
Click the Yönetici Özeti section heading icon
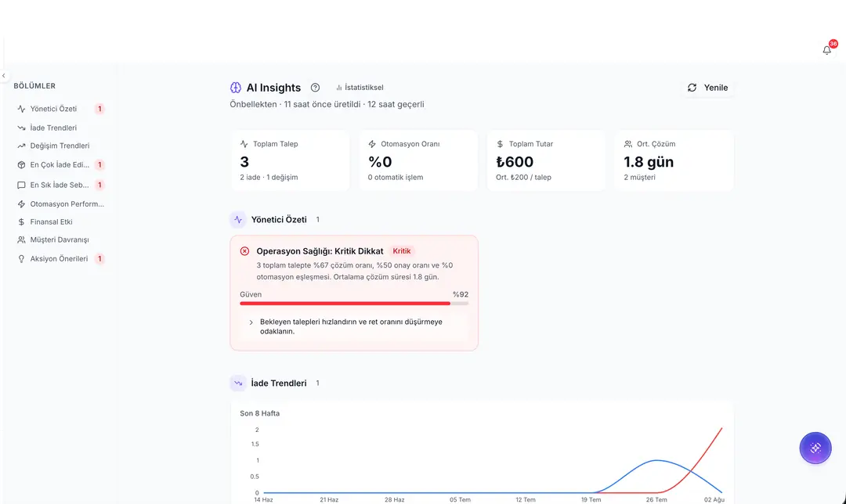coord(238,219)
